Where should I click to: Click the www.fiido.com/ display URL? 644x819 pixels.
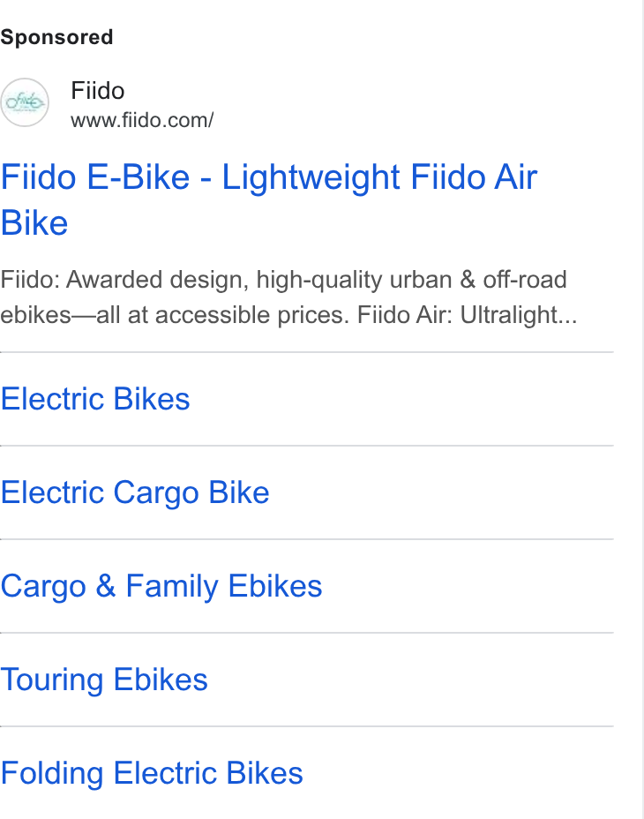142,121
